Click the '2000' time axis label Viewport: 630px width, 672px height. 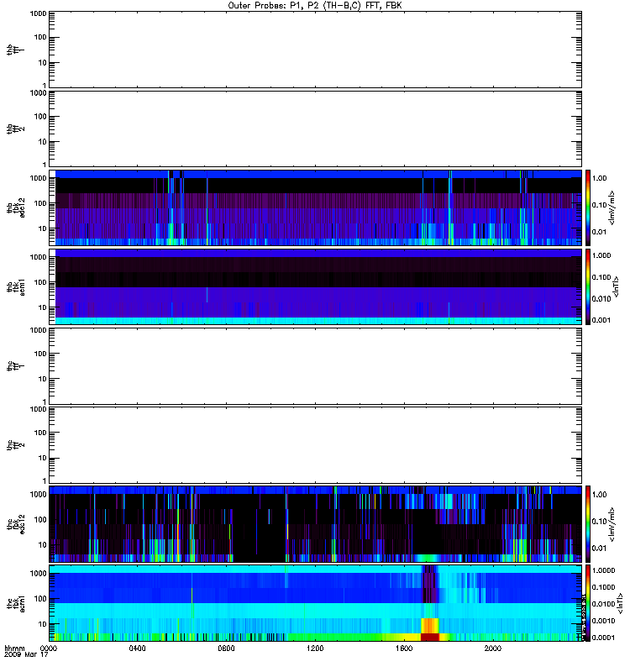click(x=493, y=648)
